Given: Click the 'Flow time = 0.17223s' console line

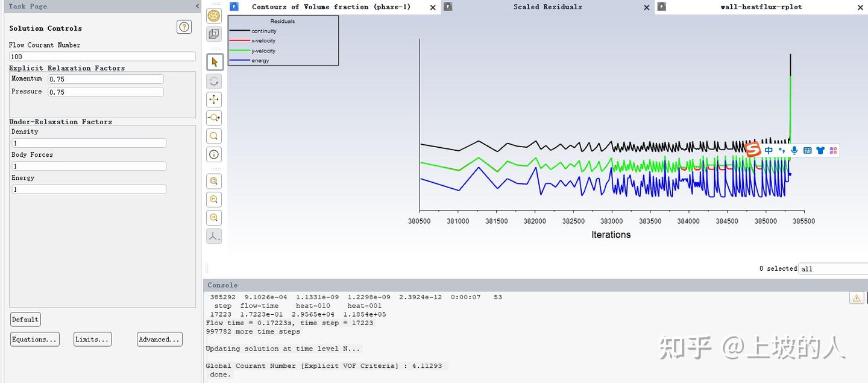Looking at the screenshot, I should point(289,323).
